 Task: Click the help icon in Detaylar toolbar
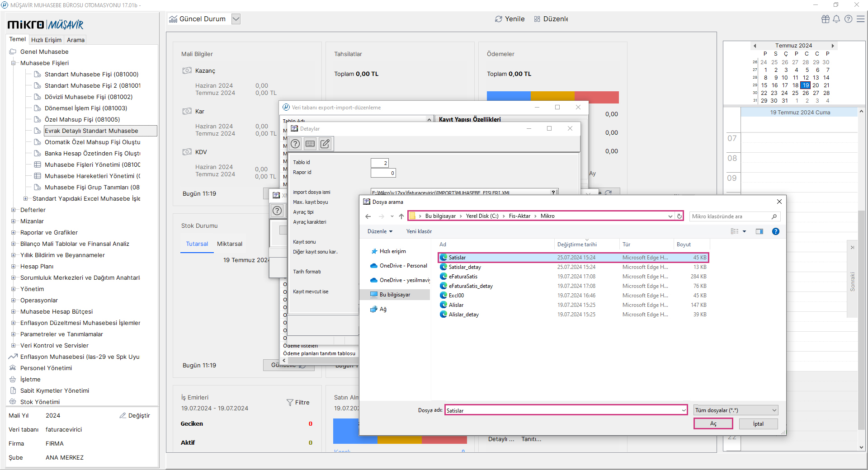[x=295, y=144]
